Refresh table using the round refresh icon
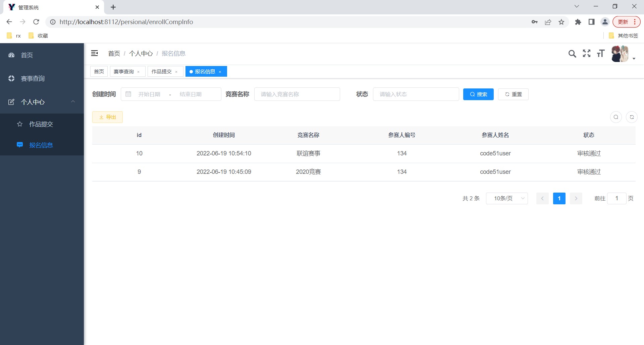The height and width of the screenshot is (345, 644). pos(632,117)
